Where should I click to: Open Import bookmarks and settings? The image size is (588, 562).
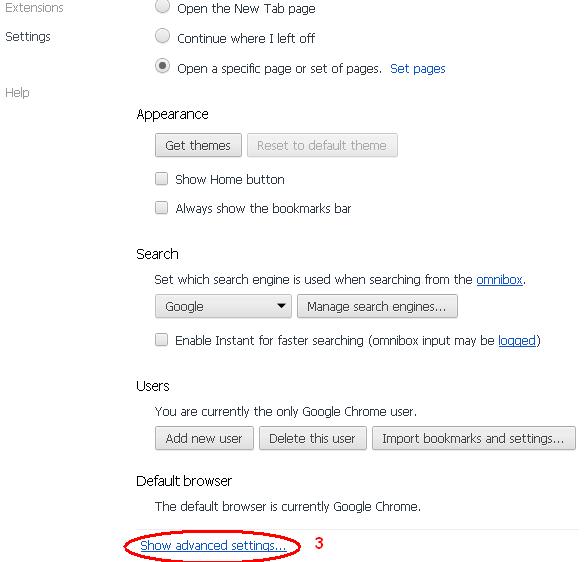tap(474, 438)
